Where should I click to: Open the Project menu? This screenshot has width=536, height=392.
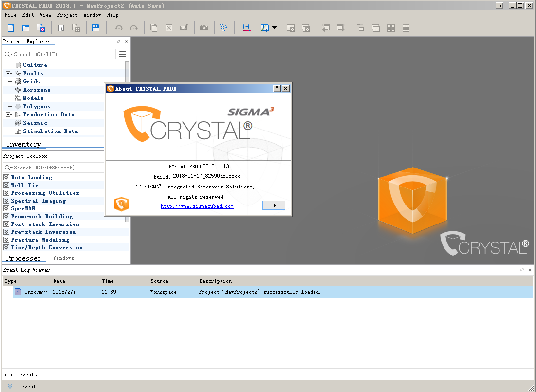pos(67,15)
